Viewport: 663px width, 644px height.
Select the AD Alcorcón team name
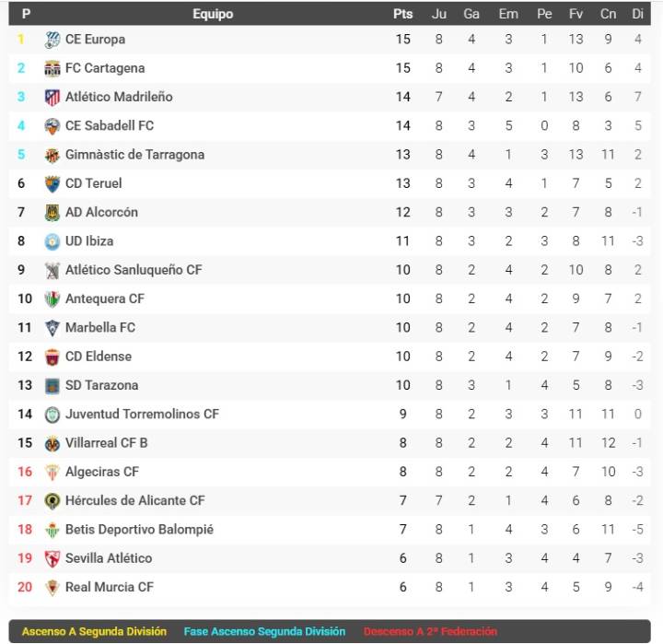point(101,212)
